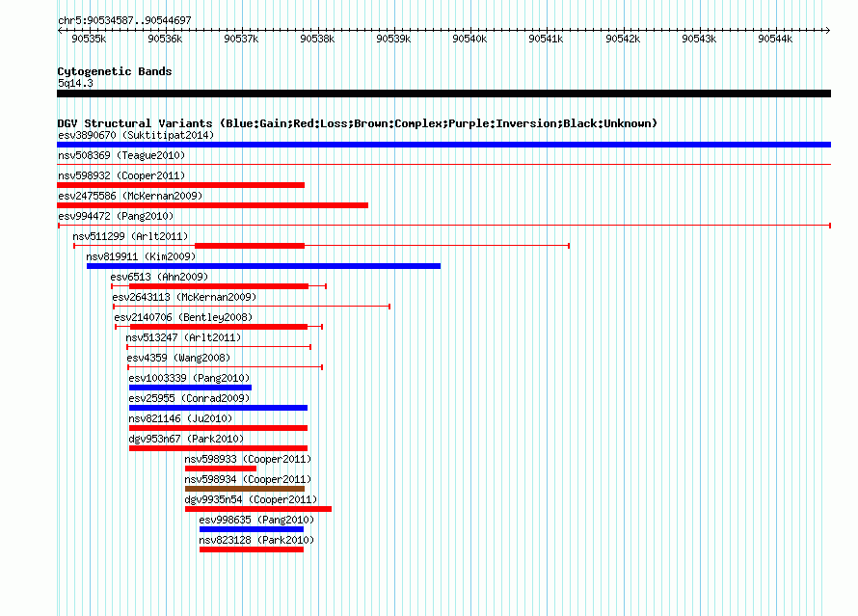
Task: Open the nsv511299 (Arlt2011) label
Action: (130, 236)
